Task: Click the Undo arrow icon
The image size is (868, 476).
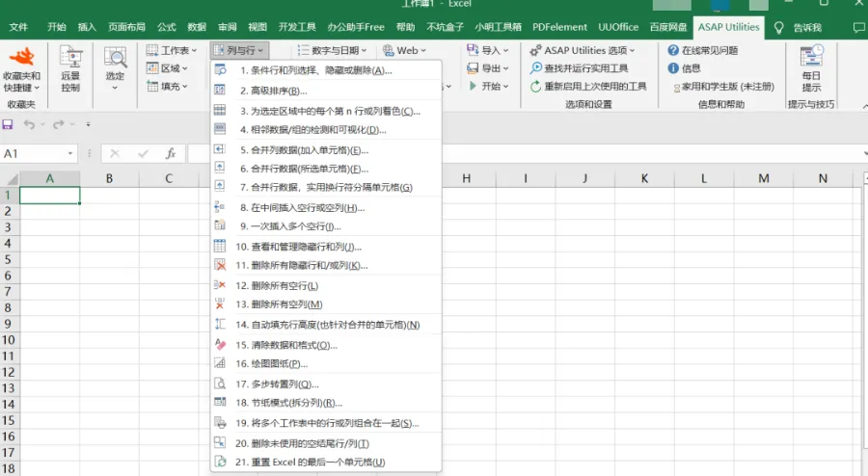Action: point(29,124)
